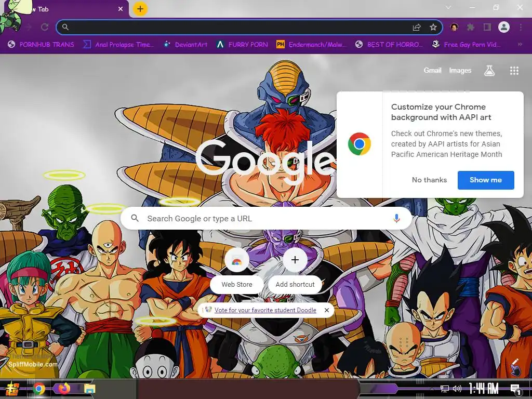Screen dimensions: 532x399
Task: Dismiss the student Doodle promo
Action: pyautogui.click(x=326, y=310)
